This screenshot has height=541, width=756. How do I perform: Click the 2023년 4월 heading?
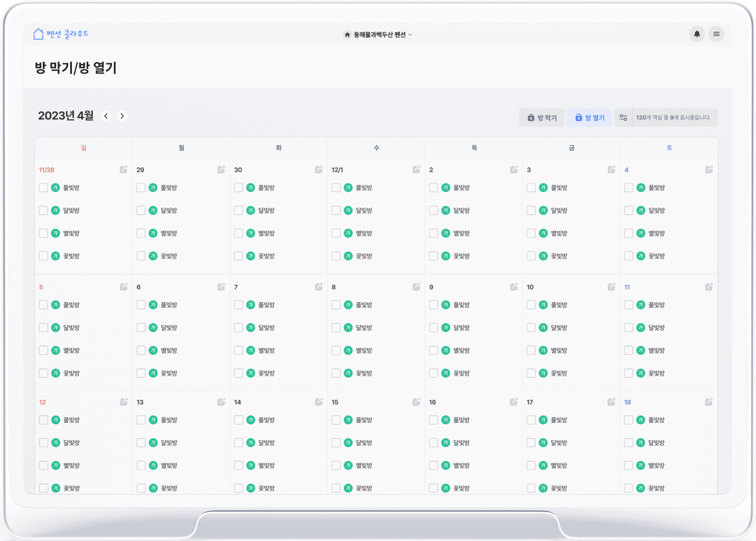[x=66, y=115]
